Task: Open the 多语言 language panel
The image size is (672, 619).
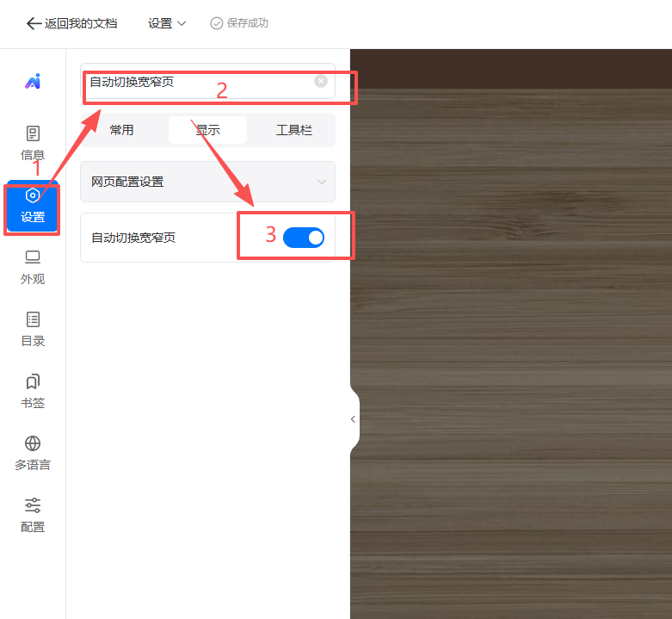Action: coord(33,453)
